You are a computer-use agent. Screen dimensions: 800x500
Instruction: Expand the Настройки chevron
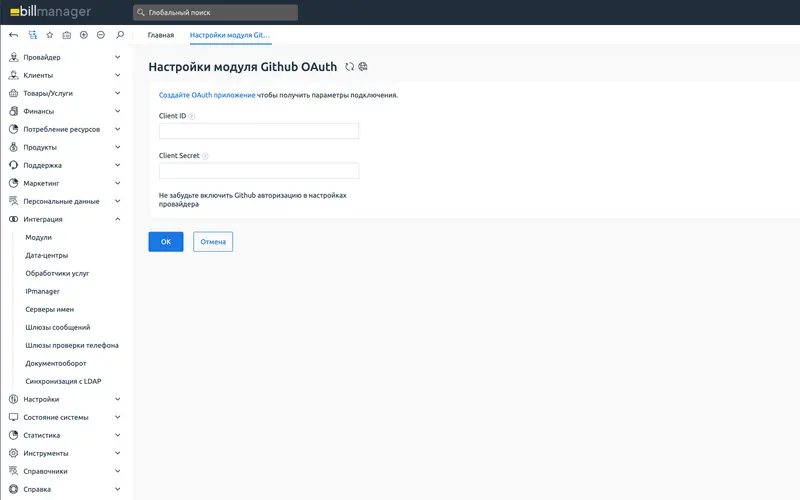(117, 399)
